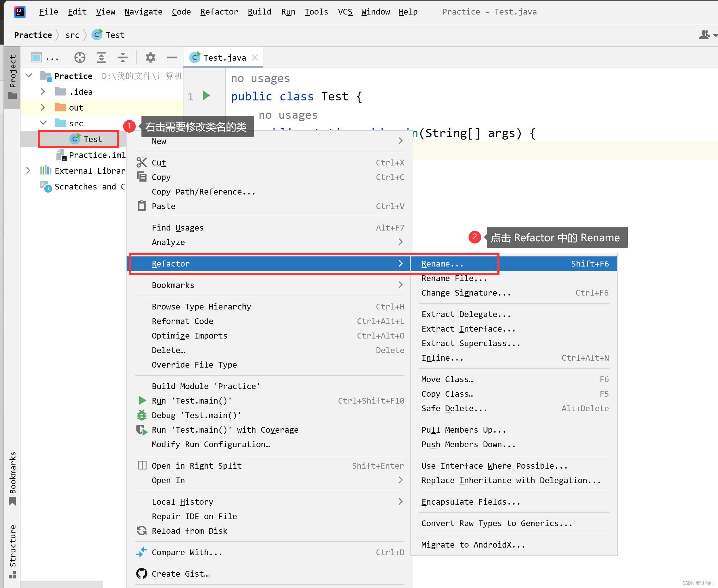Click the Collapse All icon in Project toolbar
The width and height of the screenshot is (718, 588).
(x=123, y=57)
